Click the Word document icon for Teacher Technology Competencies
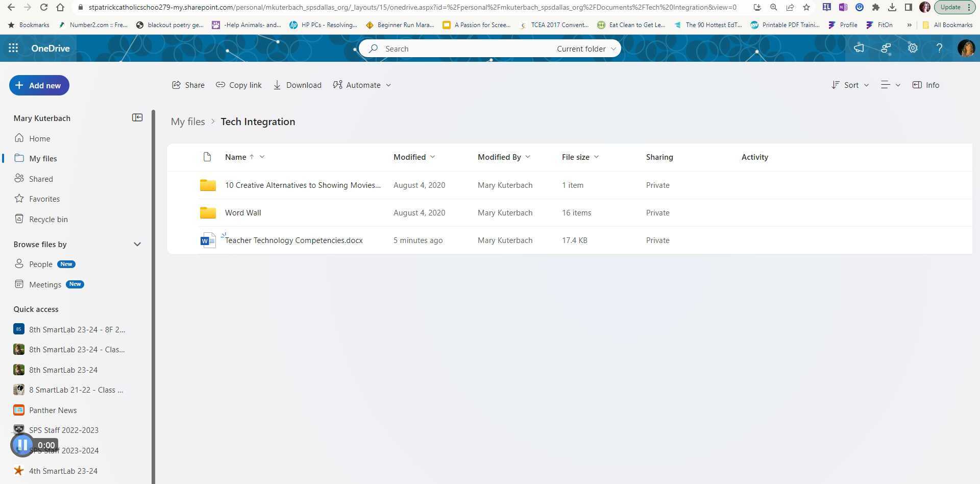Image resolution: width=980 pixels, height=484 pixels. click(208, 240)
